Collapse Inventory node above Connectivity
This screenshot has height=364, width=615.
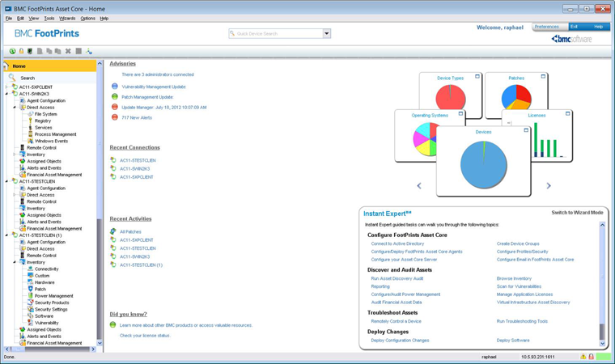[x=15, y=262]
